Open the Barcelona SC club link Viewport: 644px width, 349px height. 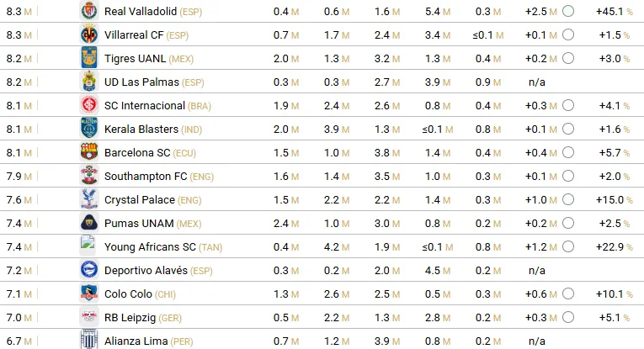[137, 153]
